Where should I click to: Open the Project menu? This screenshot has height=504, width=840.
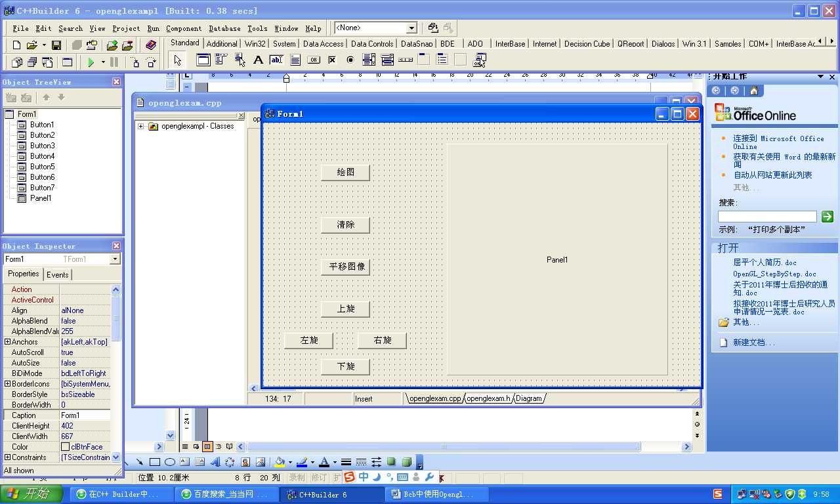(126, 28)
